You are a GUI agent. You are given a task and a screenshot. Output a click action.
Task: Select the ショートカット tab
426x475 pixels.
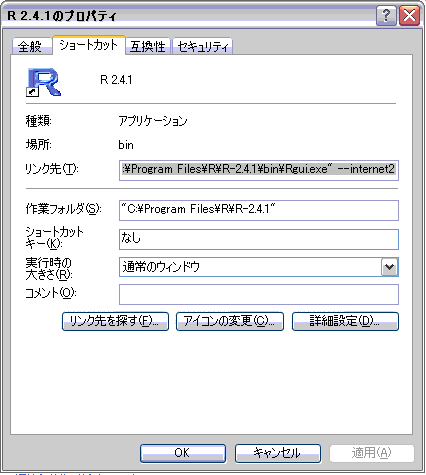click(x=89, y=45)
